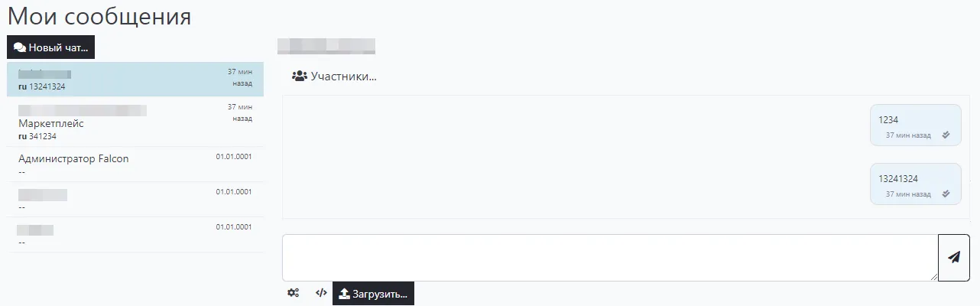Click the 13241324 message bubble
Viewport: 980px width, 306px height.
click(x=916, y=184)
